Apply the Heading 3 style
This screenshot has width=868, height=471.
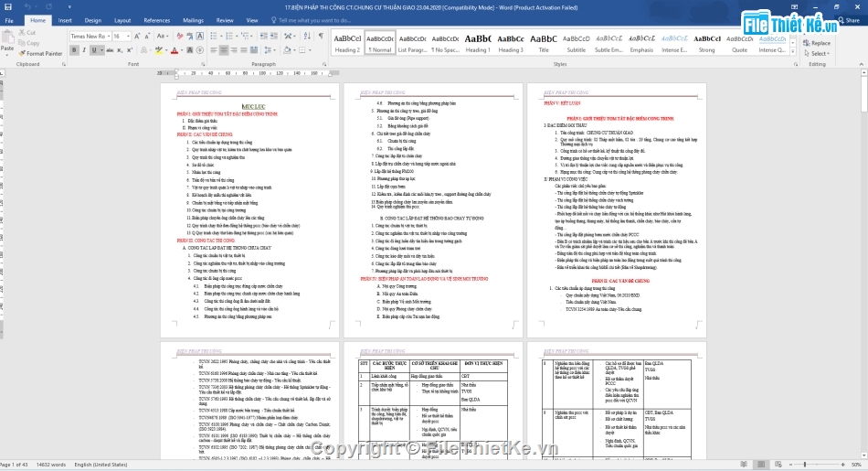click(511, 43)
